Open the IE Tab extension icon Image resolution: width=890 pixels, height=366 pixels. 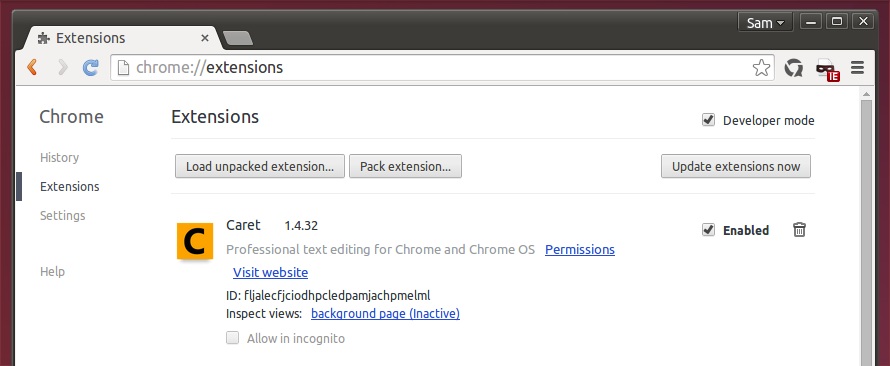coord(827,69)
